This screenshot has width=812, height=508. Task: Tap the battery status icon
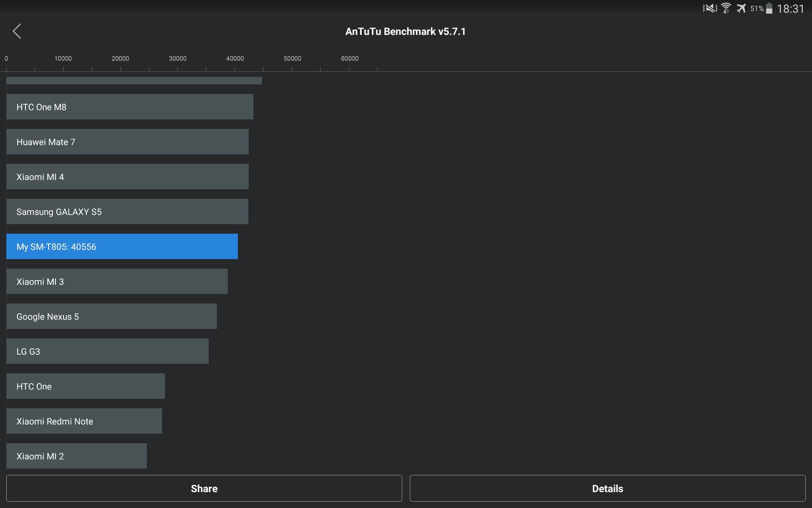[x=769, y=8]
